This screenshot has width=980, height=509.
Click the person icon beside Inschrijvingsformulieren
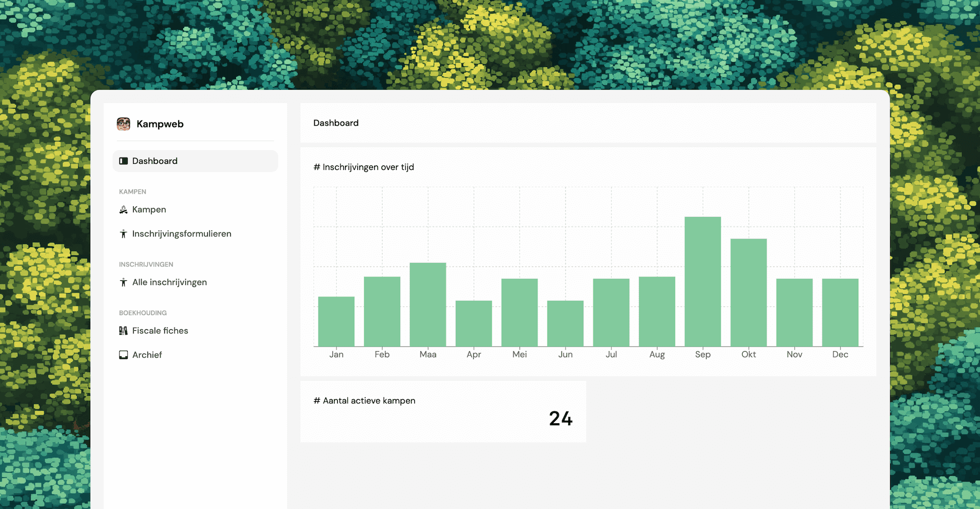[124, 234]
